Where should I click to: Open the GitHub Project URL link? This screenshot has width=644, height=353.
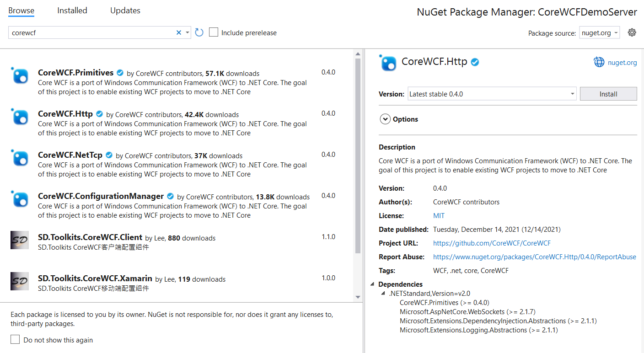(492, 243)
